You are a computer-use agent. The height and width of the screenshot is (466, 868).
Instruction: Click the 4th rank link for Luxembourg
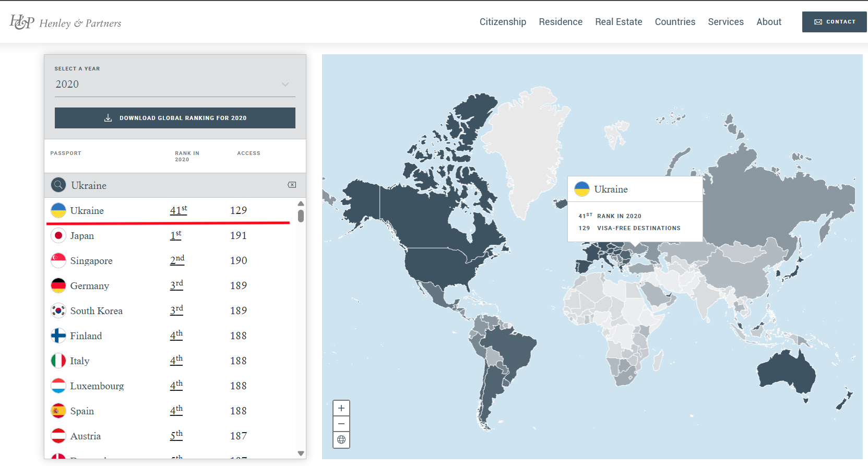176,386
